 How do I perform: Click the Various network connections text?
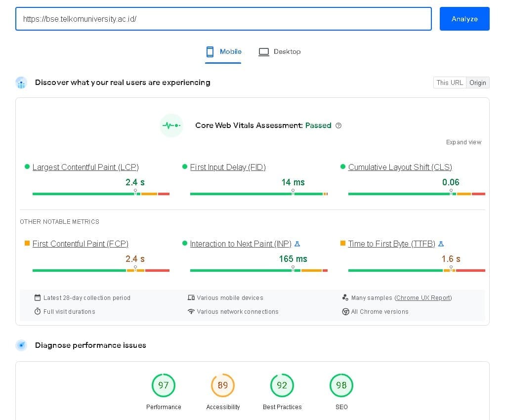point(238,311)
